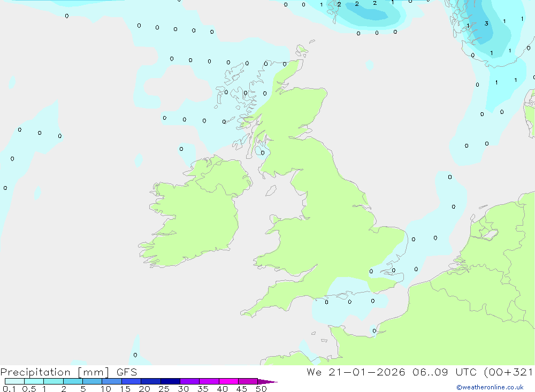Select the 0.5–1 mm legend color box
This screenshot has width=535, height=392.
[34, 381]
